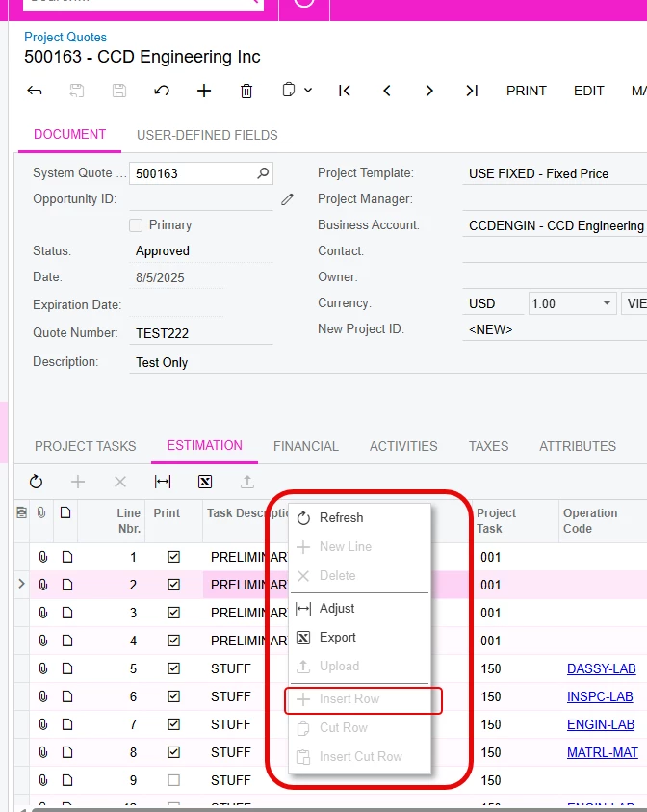Open the Taxes tab
Screen dimensions: 647x812
[x=488, y=446]
